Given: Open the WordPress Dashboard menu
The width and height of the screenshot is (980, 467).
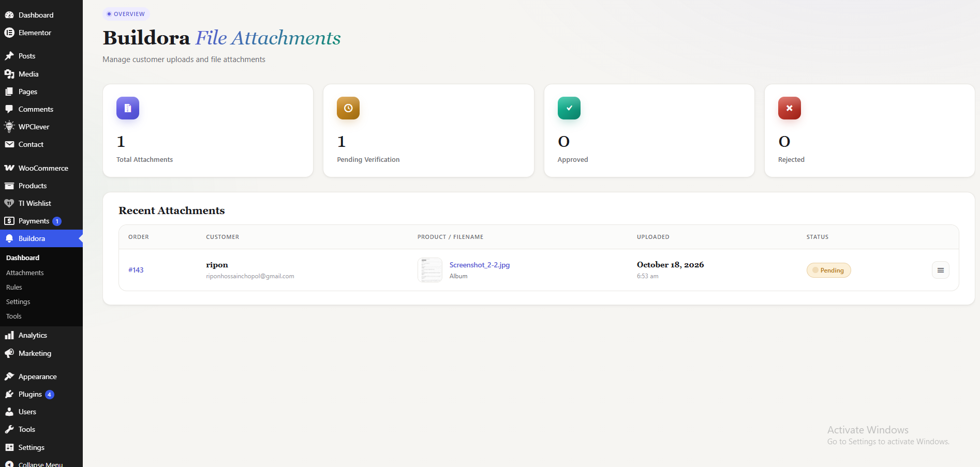Looking at the screenshot, I should coord(36,15).
